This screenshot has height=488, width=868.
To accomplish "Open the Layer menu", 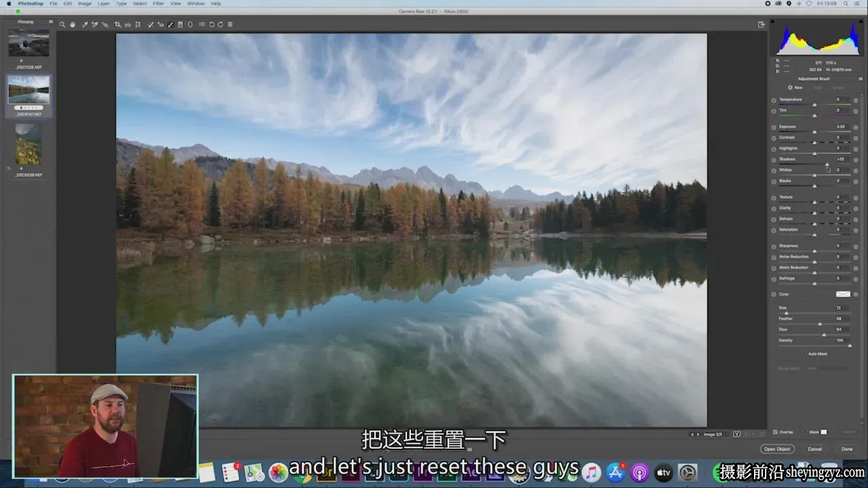I will [x=104, y=3].
